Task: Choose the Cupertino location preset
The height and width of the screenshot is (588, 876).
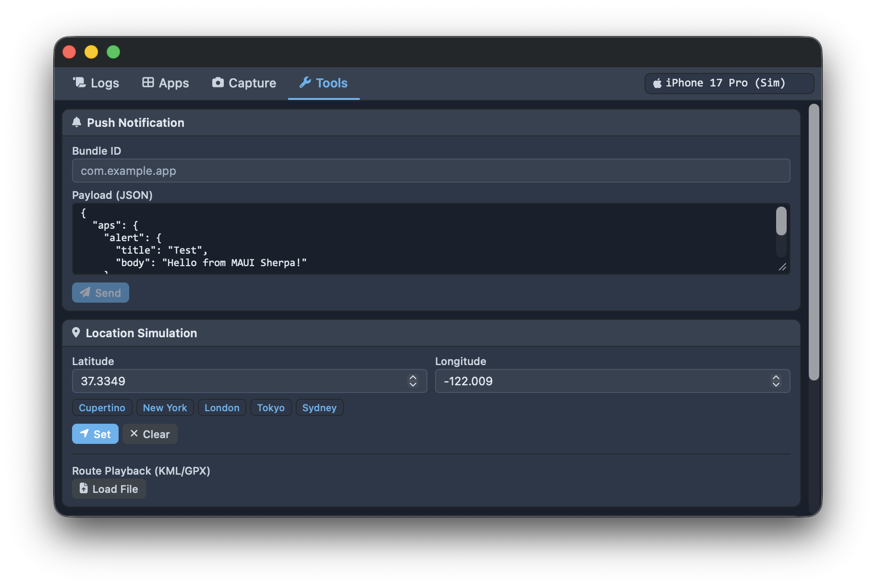Action: (x=102, y=407)
